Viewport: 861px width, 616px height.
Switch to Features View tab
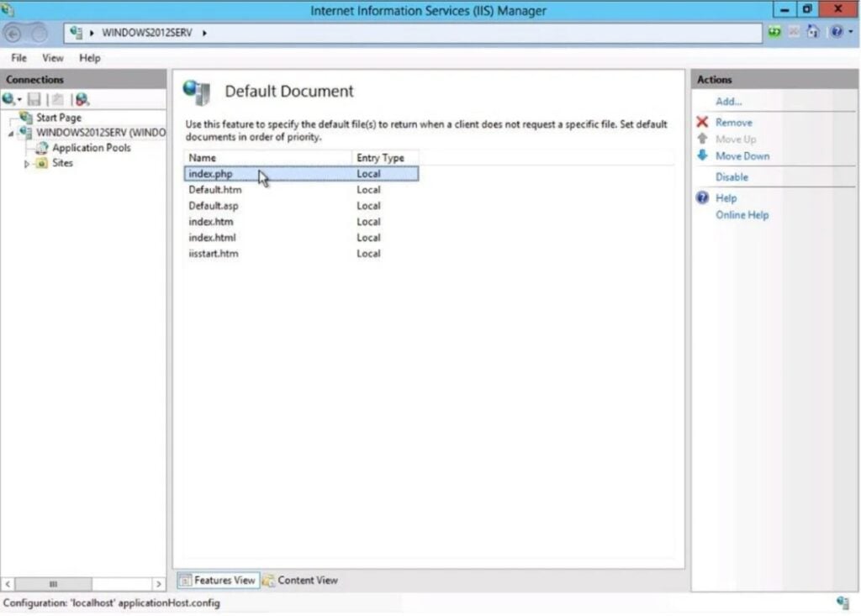218,581
